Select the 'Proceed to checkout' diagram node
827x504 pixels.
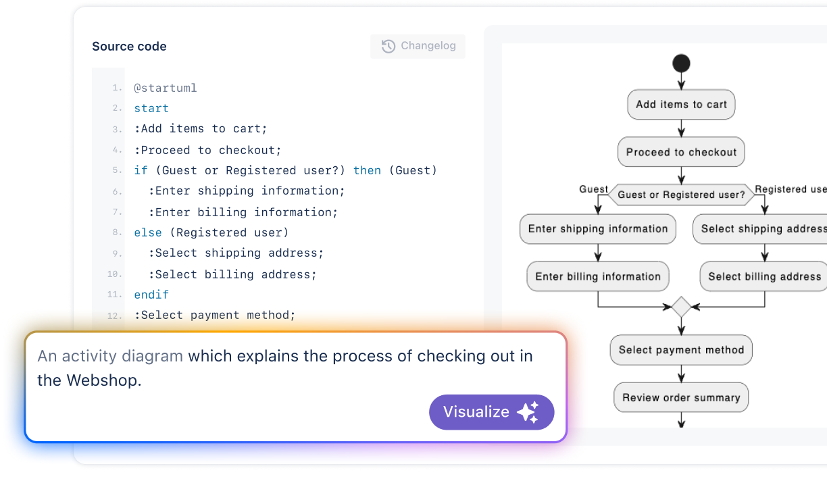681,152
